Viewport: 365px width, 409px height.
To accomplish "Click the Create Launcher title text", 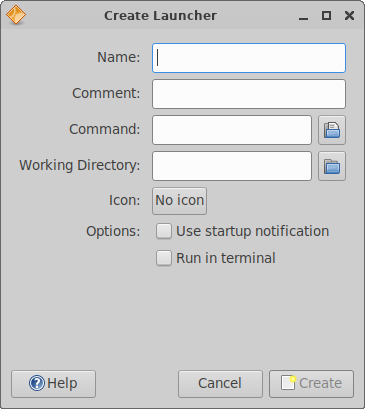I will coord(160,16).
